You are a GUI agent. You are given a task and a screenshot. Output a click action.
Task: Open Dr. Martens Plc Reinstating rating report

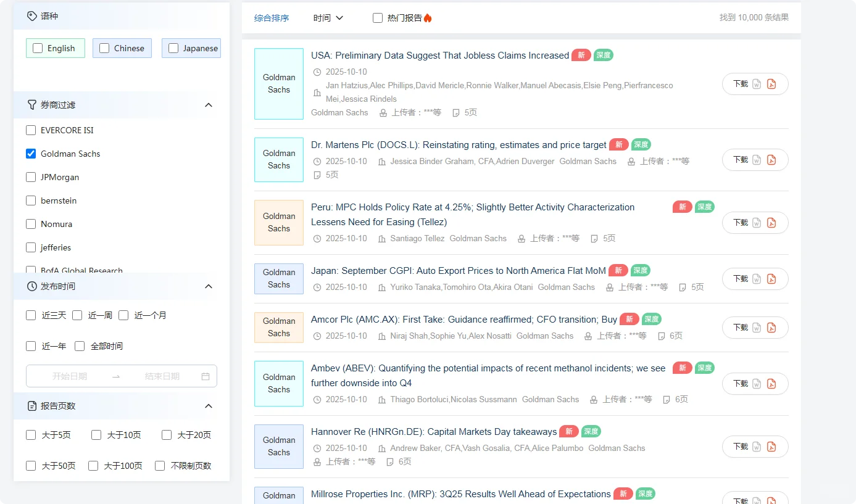(459, 145)
